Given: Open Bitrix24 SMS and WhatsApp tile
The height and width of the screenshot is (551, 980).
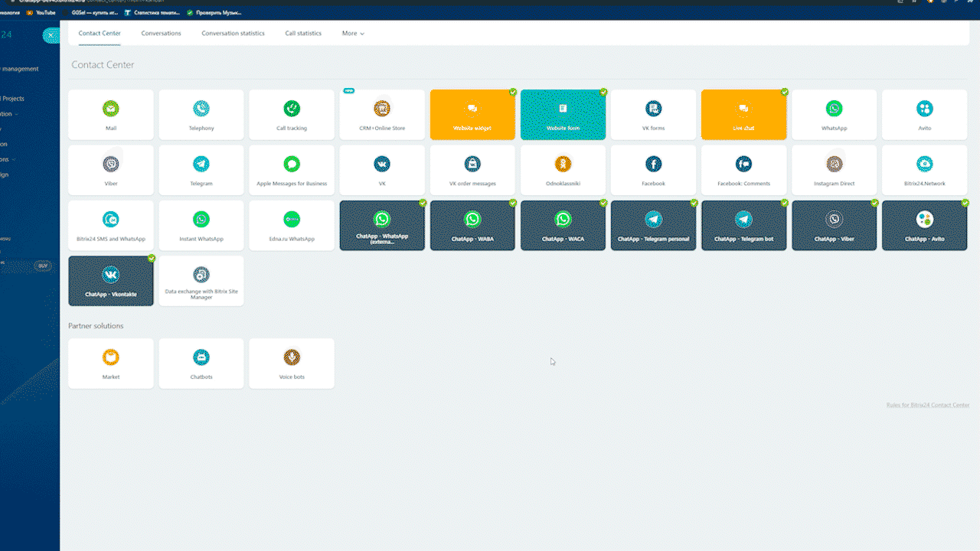Looking at the screenshot, I should 111,226.
